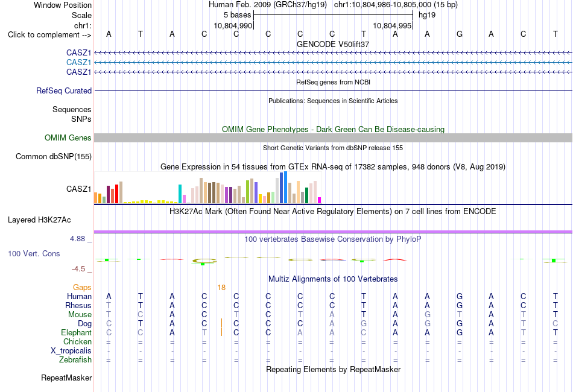Click 'Multiz Alignments of 100 Vertebrates' title
Image resolution: width=573 pixels, height=392 pixels.
pyautogui.click(x=333, y=279)
